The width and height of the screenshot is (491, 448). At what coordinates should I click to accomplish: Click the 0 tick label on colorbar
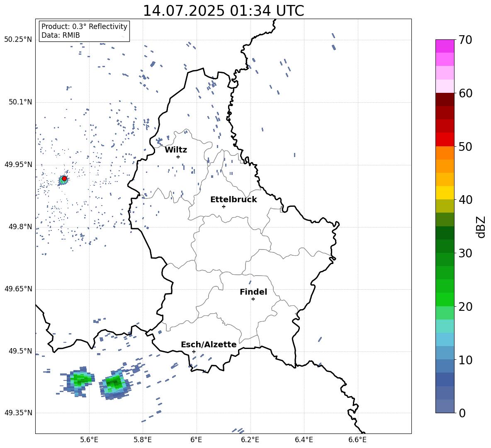[462, 413]
